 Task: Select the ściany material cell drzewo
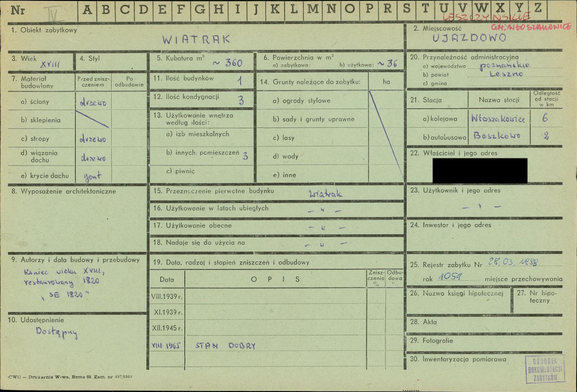point(93,102)
